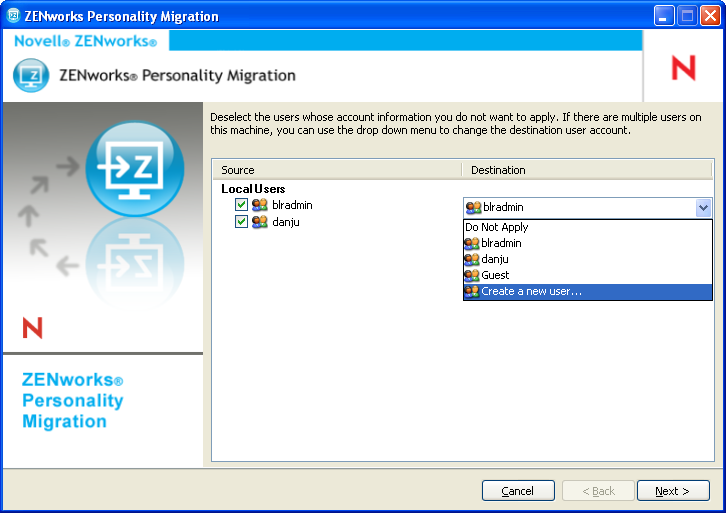
Task: Select the blradmin source user name
Action: pyautogui.click(x=292, y=205)
